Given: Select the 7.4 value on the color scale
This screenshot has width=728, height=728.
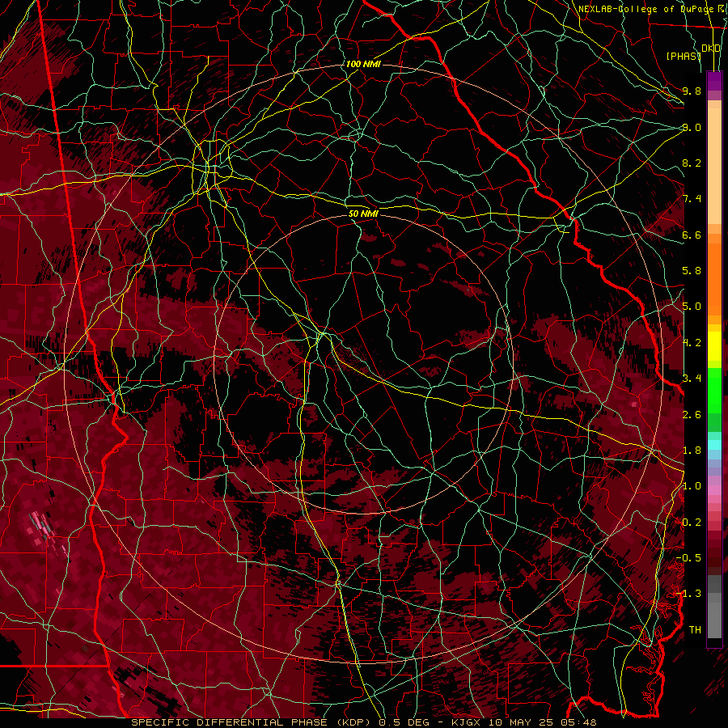Looking at the screenshot, I should [x=692, y=199].
